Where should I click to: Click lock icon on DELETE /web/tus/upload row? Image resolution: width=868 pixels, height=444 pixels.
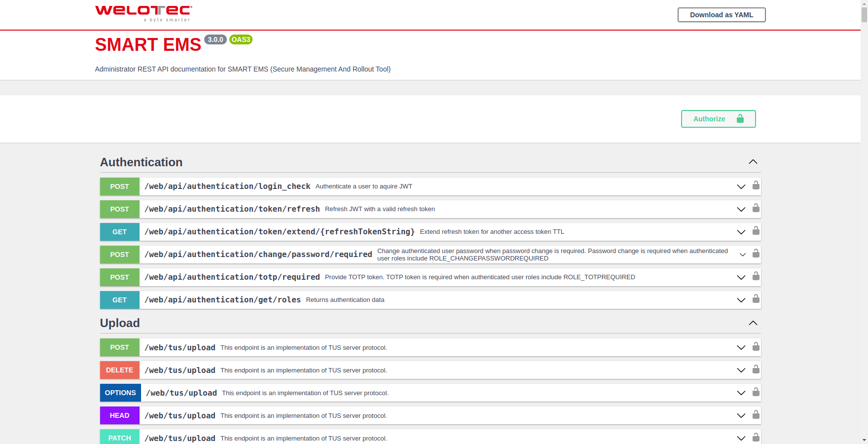click(756, 370)
